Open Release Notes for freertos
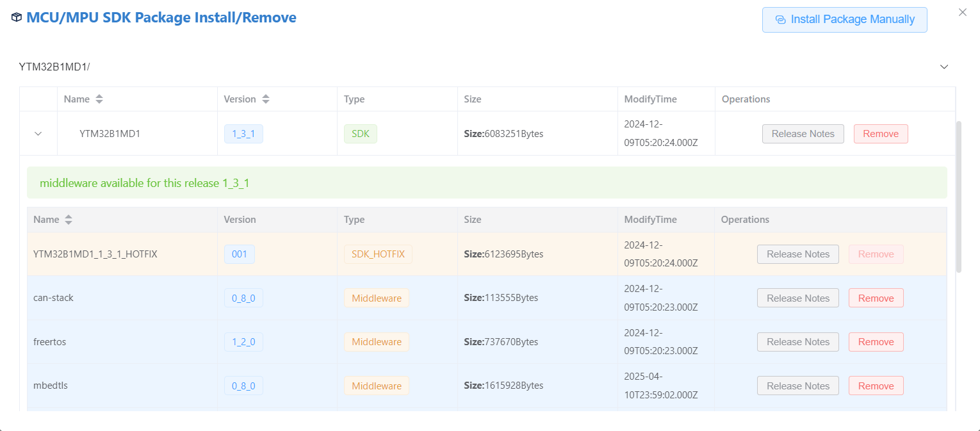This screenshot has height=431, width=980. point(797,342)
